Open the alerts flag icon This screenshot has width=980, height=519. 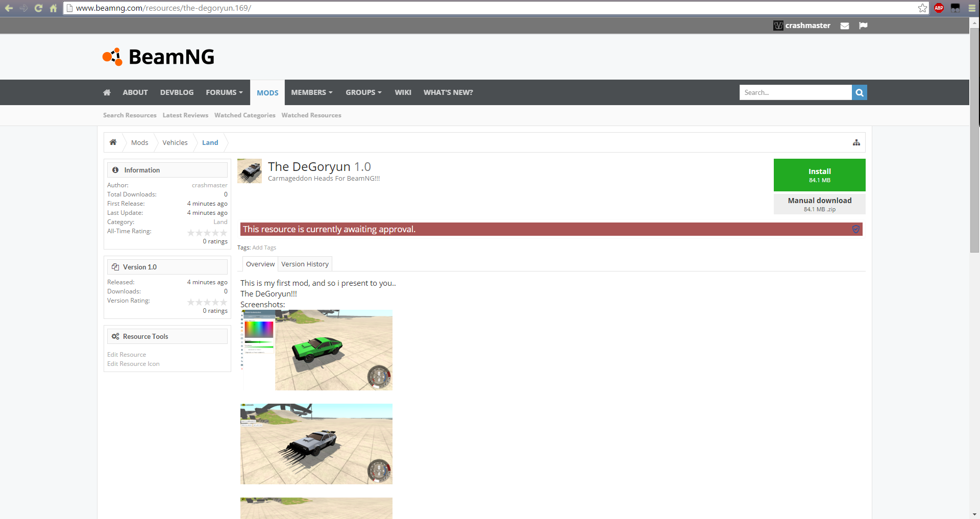tap(863, 26)
